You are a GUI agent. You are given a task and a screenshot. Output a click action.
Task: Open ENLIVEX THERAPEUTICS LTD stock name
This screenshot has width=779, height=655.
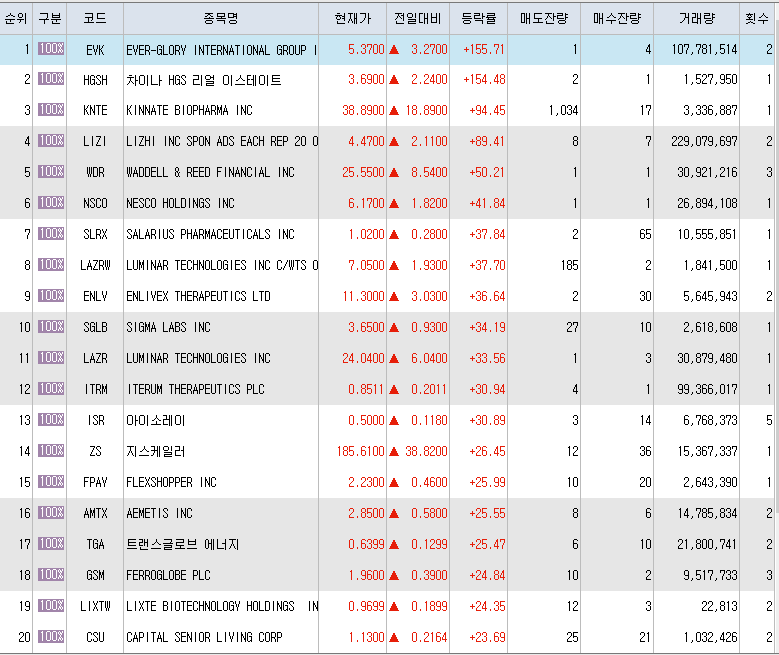pyautogui.click(x=198, y=296)
